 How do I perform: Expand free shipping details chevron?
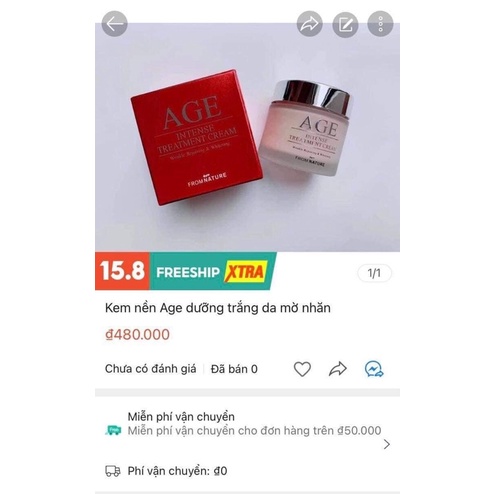pos(387,444)
